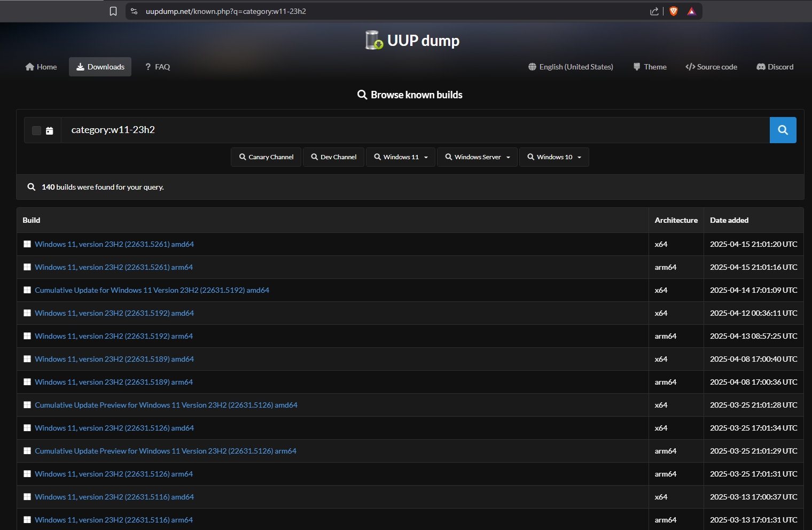Click Windows logo icon beside 22631.5261 amd64
Image resolution: width=812 pixels, height=530 pixels.
27,244
